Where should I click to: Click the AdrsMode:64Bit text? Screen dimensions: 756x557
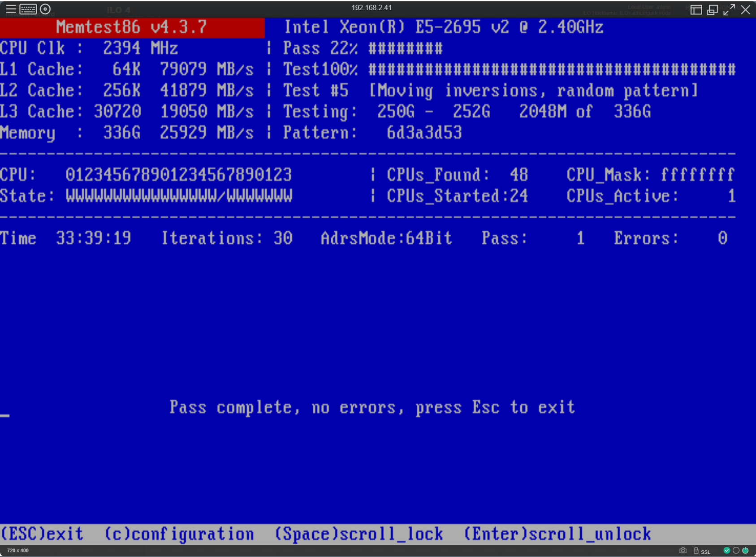pyautogui.click(x=386, y=238)
